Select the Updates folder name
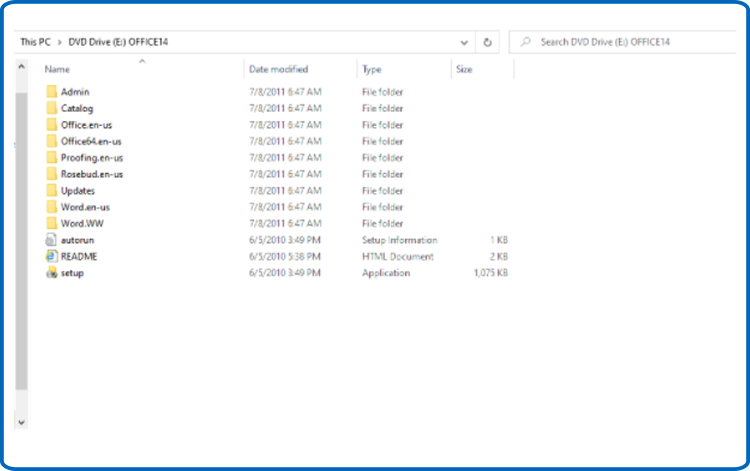Viewport: 750px width, 471px height. 78,191
